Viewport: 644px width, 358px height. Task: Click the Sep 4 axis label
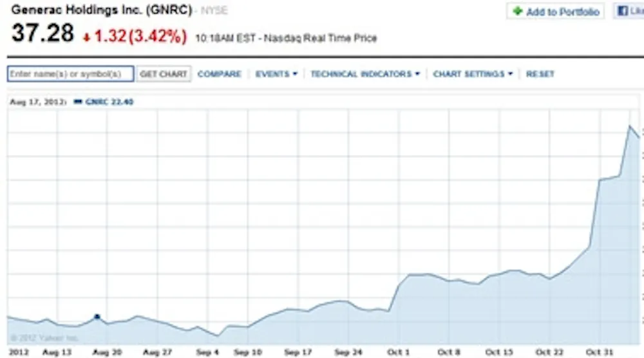[207, 352]
